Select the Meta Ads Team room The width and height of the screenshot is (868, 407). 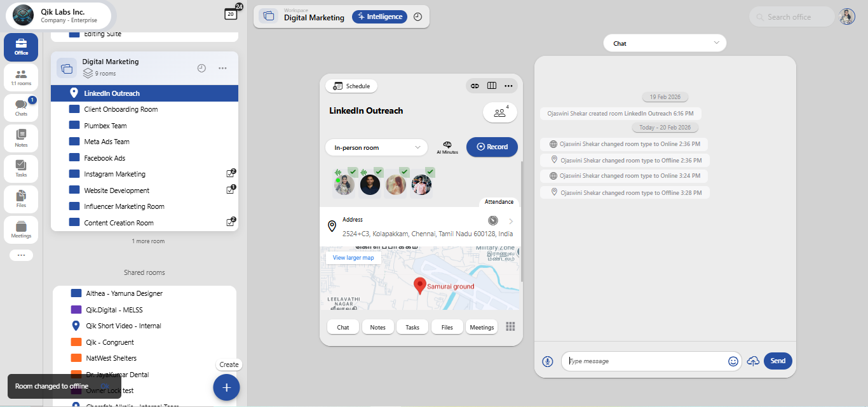pos(144,142)
